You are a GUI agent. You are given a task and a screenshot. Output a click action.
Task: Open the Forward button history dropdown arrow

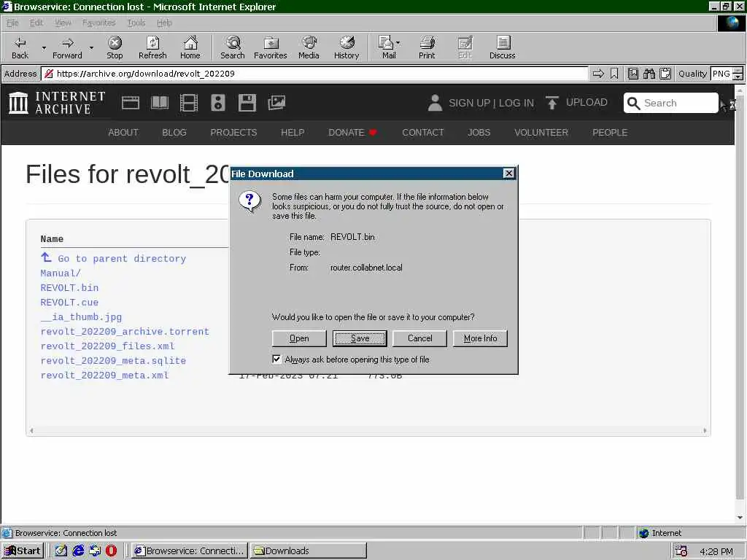click(x=91, y=47)
